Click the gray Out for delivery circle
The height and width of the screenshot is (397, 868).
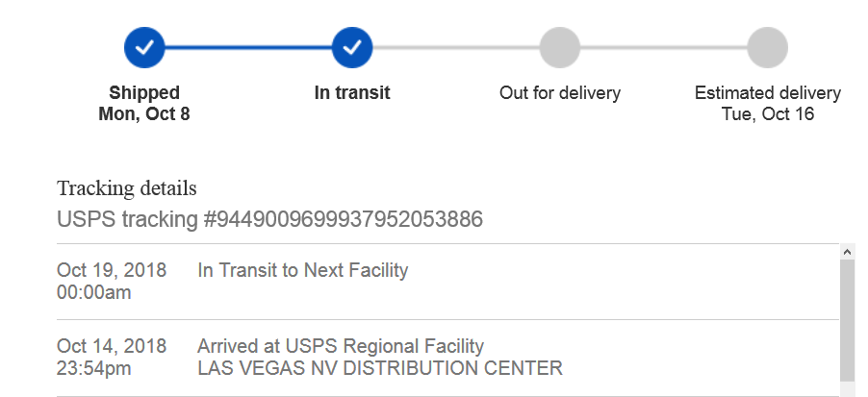click(560, 47)
